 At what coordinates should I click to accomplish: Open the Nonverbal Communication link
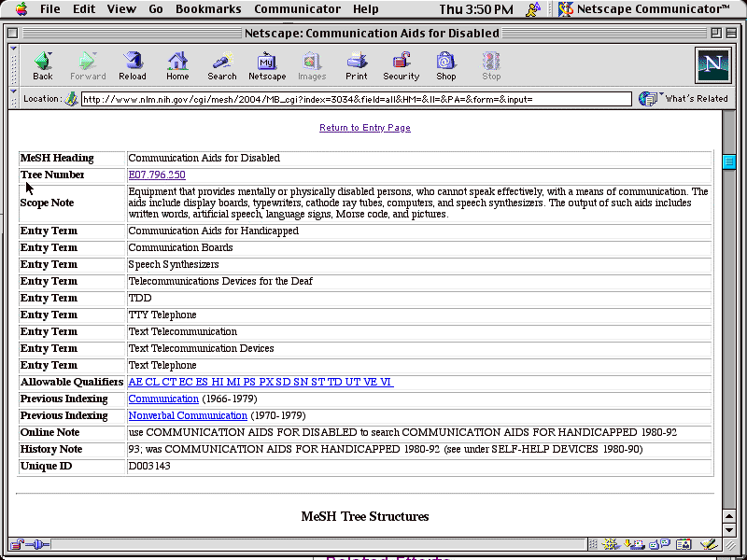tap(188, 415)
